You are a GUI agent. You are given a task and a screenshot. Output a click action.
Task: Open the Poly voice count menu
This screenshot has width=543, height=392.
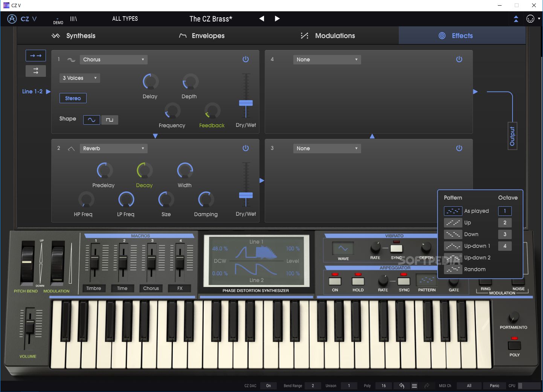(383, 386)
